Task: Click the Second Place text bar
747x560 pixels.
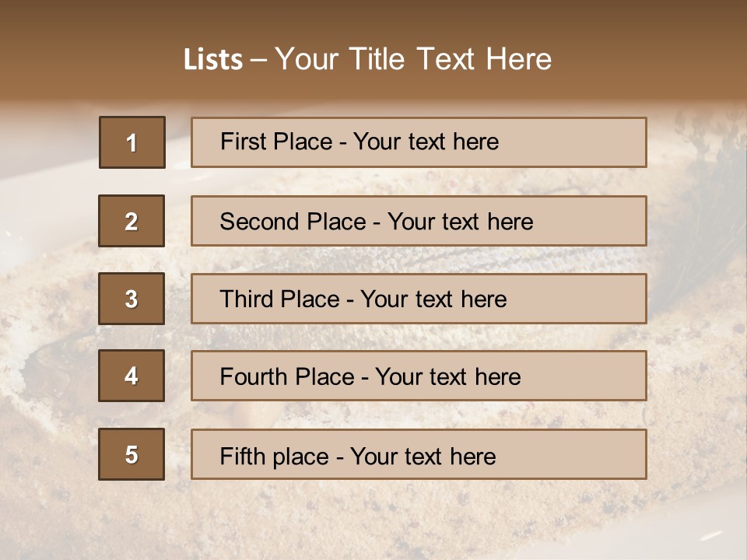Action: (x=419, y=221)
